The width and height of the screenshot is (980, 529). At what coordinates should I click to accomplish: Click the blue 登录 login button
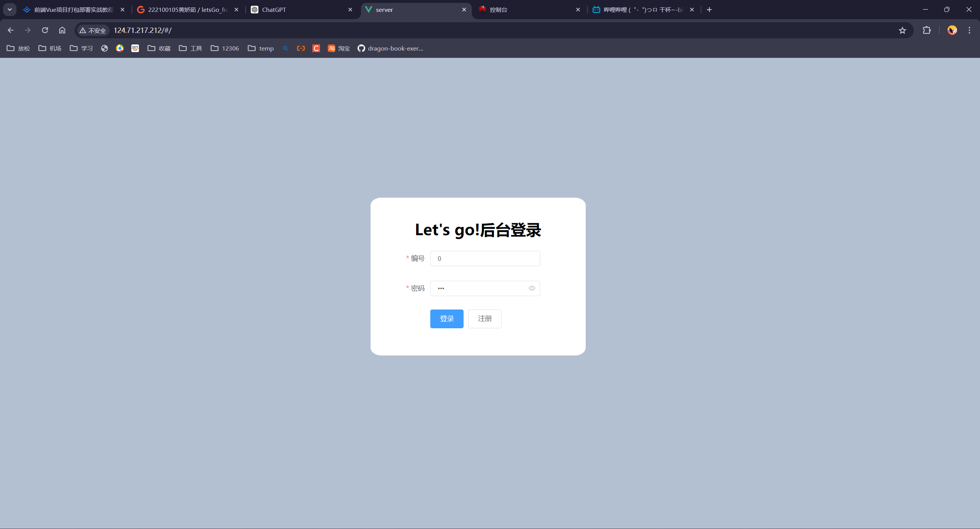pyautogui.click(x=446, y=319)
